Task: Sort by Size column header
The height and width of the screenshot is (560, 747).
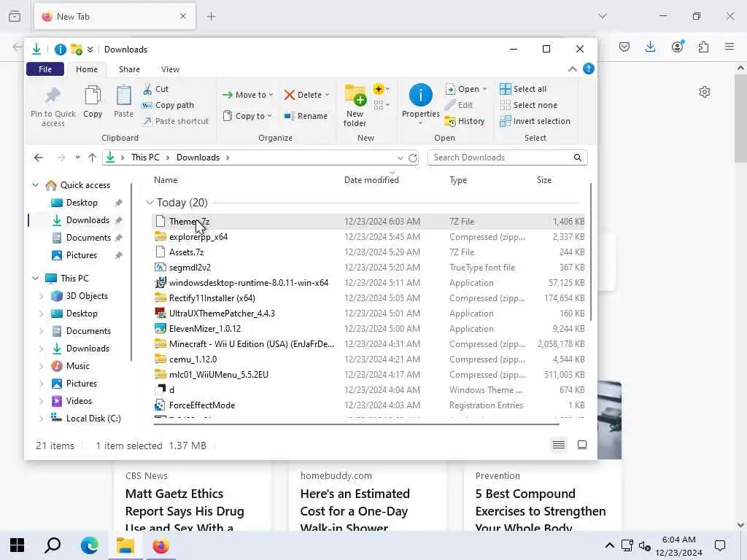Action: point(543,180)
